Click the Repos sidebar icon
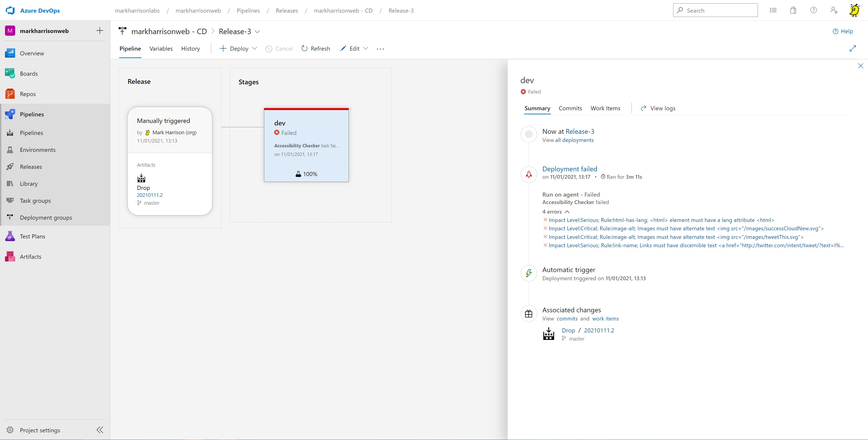The image size is (868, 440). pos(10,94)
